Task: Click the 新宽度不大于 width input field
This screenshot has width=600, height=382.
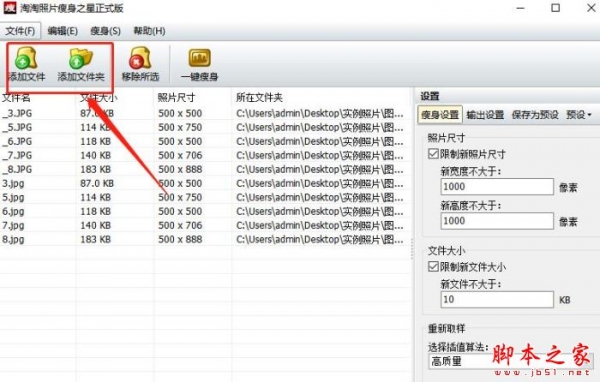Action: (497, 187)
